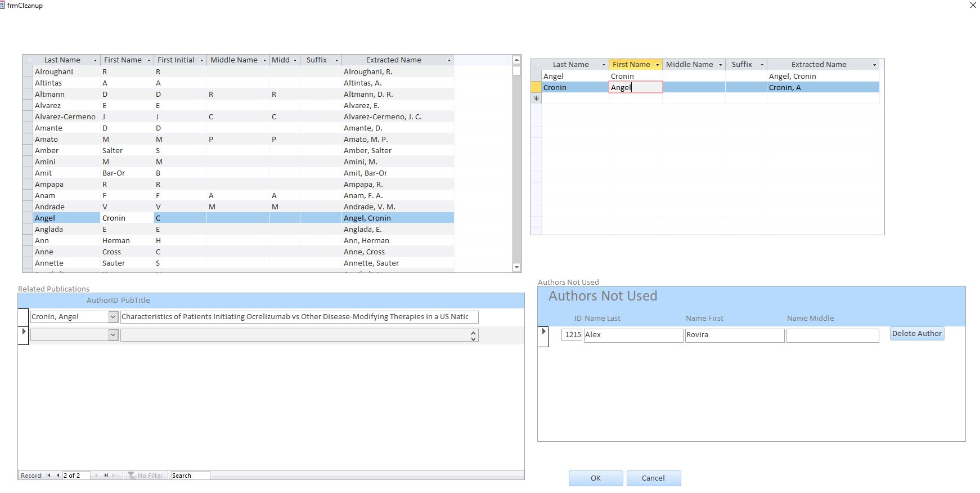Screen dimensions: 980x493
Task: Go to first record in navigation bar
Action: coord(48,476)
